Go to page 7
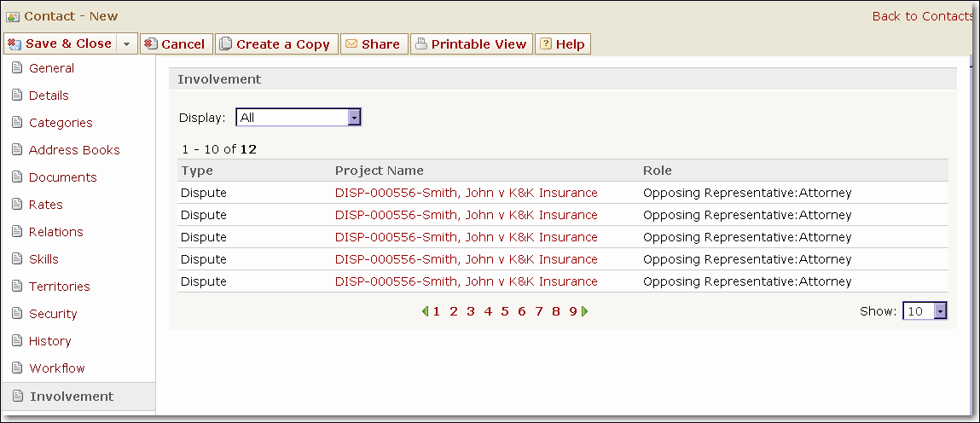This screenshot has height=423, width=980. (x=539, y=311)
